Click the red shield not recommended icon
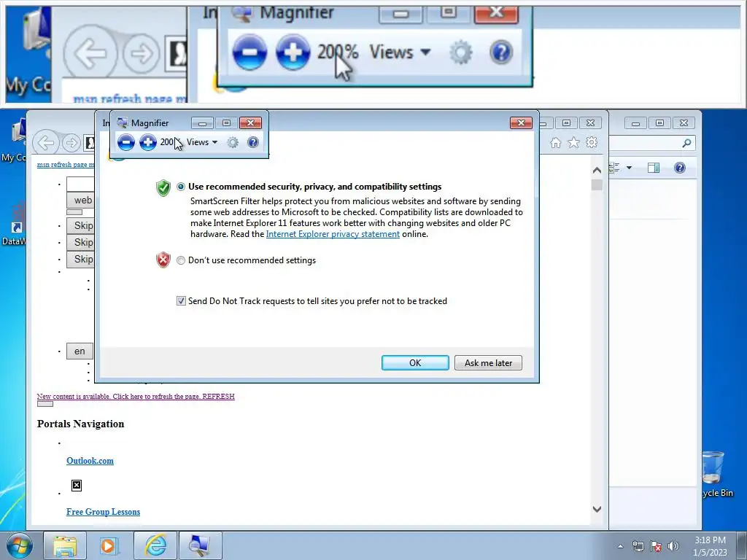747x560 pixels. tap(163, 260)
